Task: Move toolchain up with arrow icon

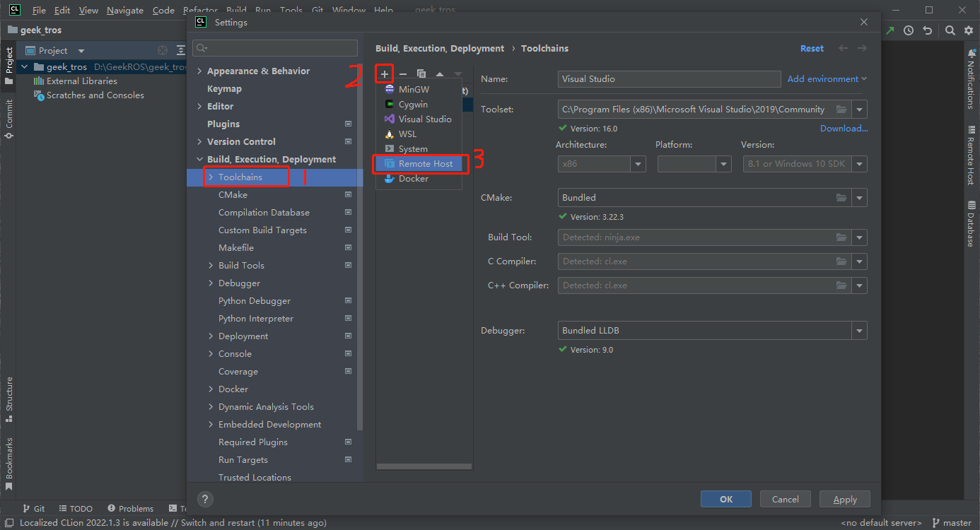Action: point(440,73)
